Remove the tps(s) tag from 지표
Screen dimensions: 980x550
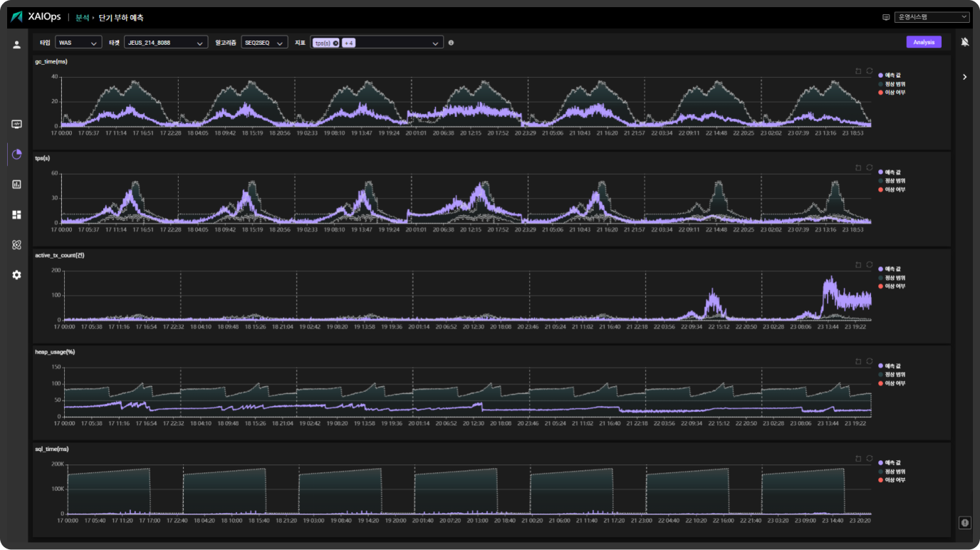tap(335, 43)
